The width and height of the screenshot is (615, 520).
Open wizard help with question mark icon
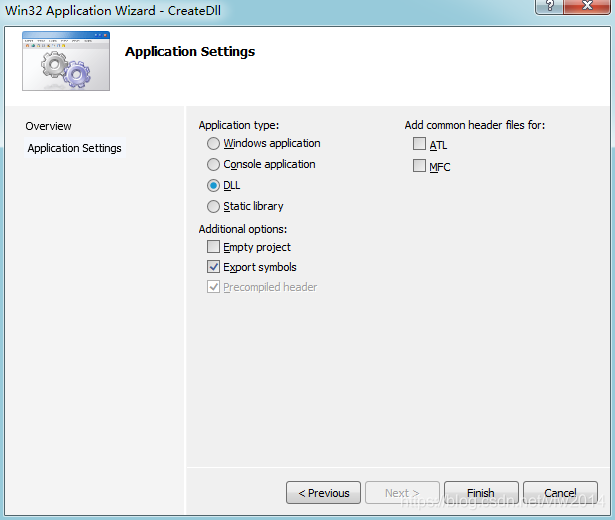click(x=549, y=6)
